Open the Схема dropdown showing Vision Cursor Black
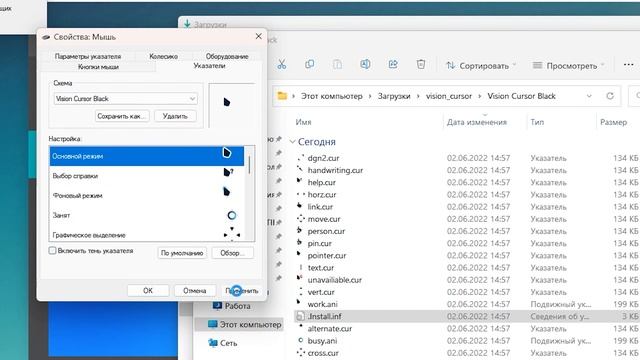This screenshot has height=360, width=640. tap(125, 99)
